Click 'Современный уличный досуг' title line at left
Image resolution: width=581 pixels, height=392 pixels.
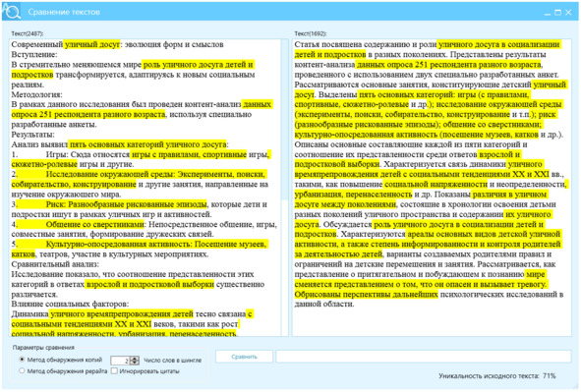(66, 44)
